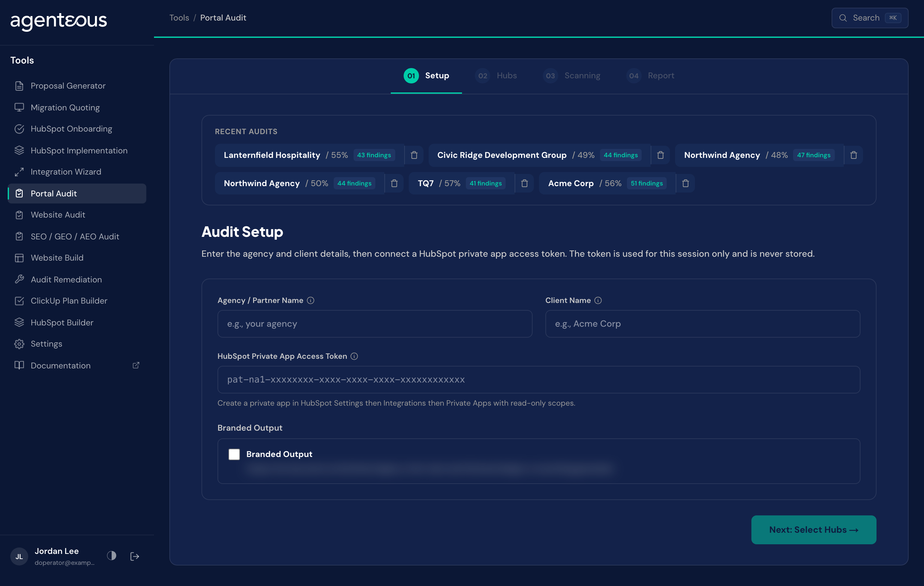Click the 43 findings badge

coord(374,155)
